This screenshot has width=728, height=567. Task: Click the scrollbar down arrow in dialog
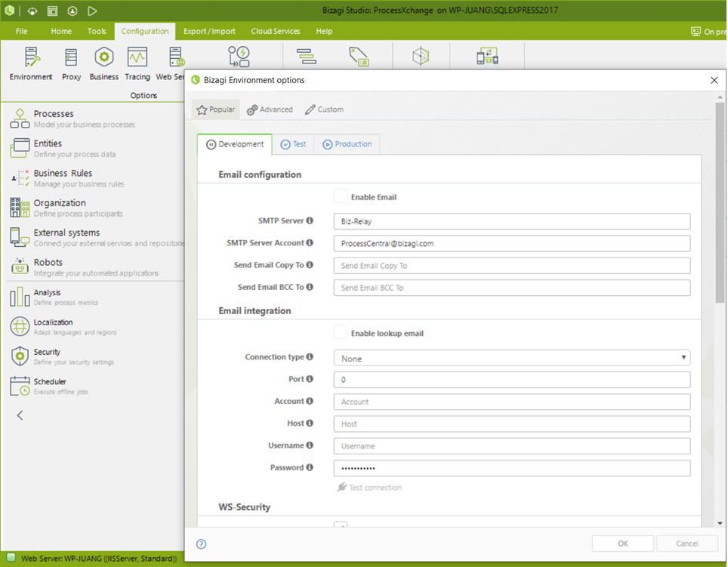coord(720,523)
